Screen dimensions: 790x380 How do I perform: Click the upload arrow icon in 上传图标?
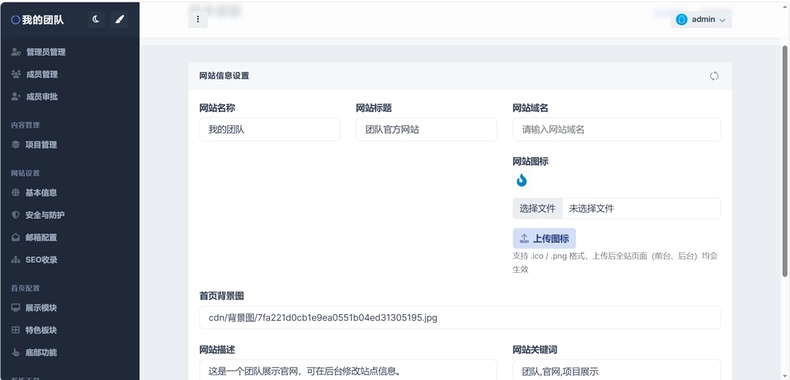pyautogui.click(x=524, y=239)
